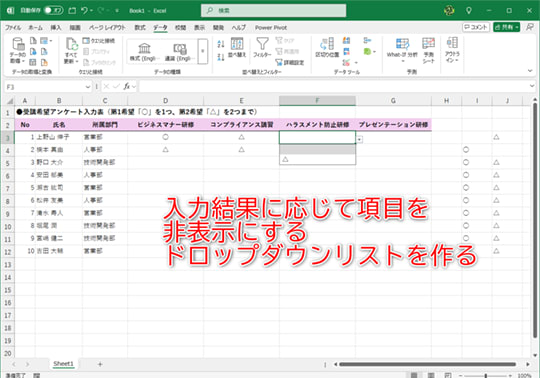Toggle the AutoSave switch
This screenshot has width=540, height=378.
pyautogui.click(x=53, y=11)
